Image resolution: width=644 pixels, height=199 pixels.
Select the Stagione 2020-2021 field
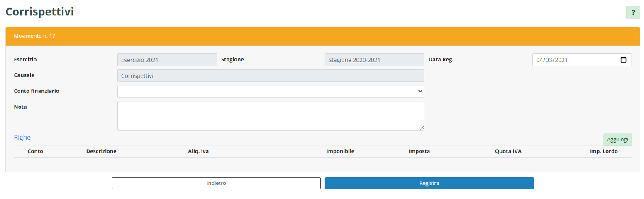(x=374, y=60)
